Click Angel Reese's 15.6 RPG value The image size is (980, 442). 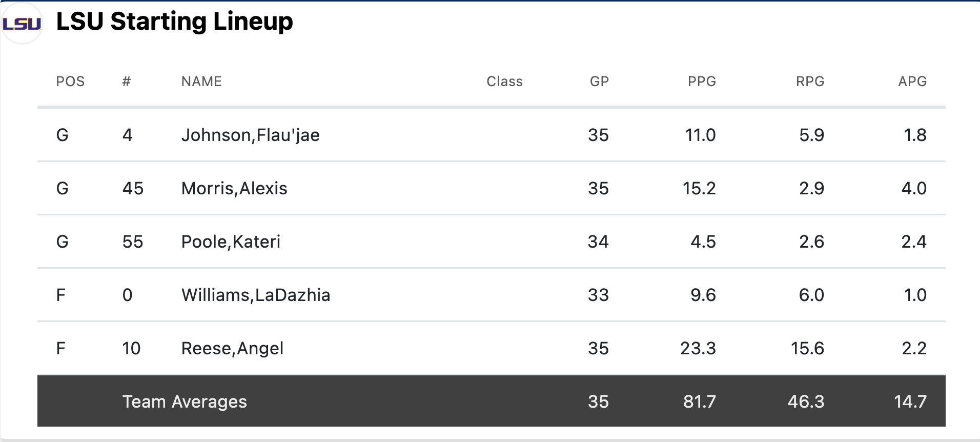pos(807,348)
